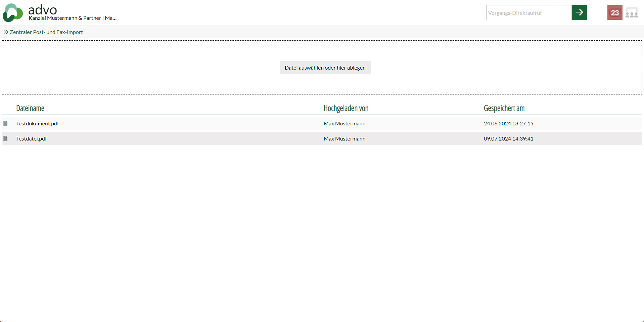Viewport: 644px width, 322px height.
Task: Click the file icon beside Testdatei.pdf
Action: (x=5, y=138)
